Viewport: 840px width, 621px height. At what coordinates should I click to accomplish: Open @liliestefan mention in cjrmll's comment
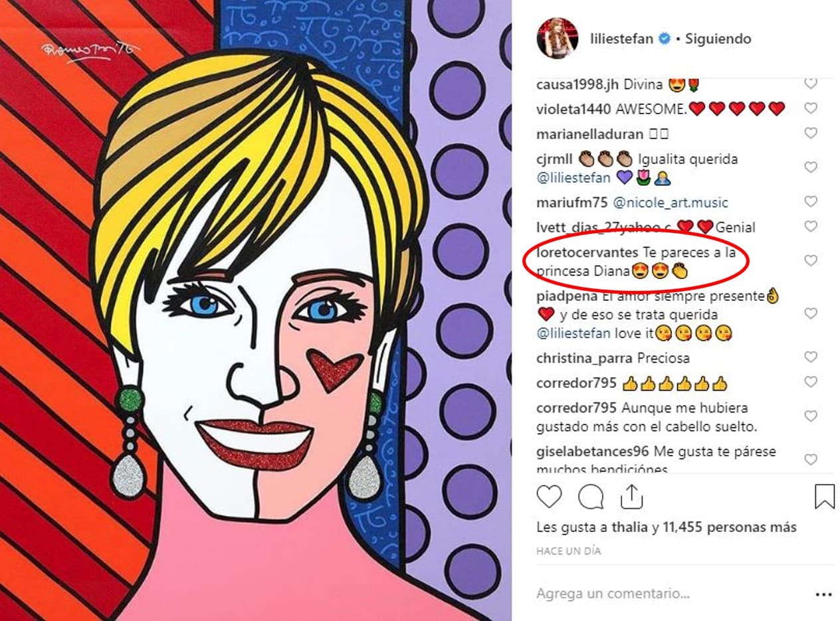(574, 178)
